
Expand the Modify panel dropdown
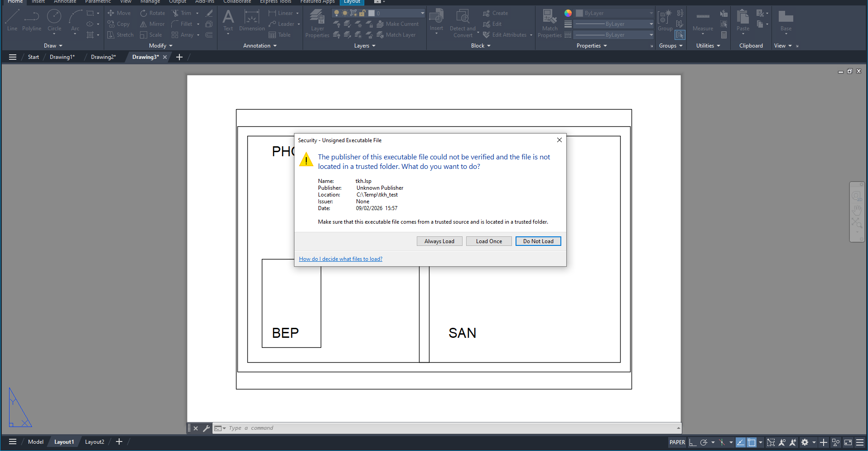(x=161, y=46)
